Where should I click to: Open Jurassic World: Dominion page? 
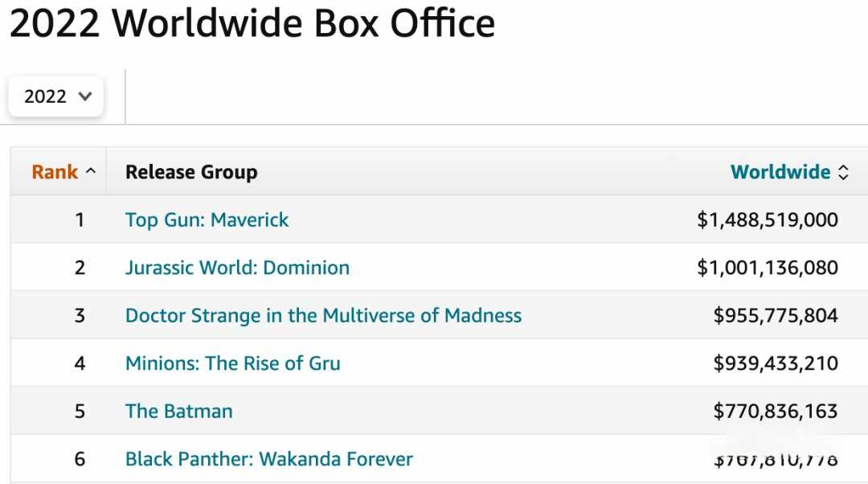237,268
